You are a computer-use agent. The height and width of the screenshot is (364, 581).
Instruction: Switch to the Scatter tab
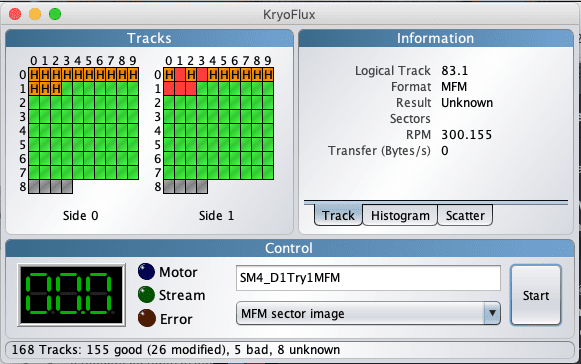click(465, 215)
